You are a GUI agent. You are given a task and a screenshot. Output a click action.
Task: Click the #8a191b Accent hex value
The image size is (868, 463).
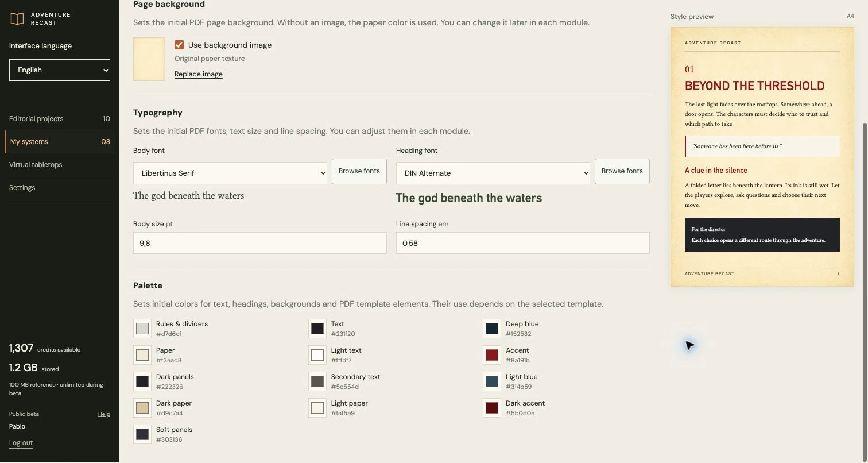point(518,360)
